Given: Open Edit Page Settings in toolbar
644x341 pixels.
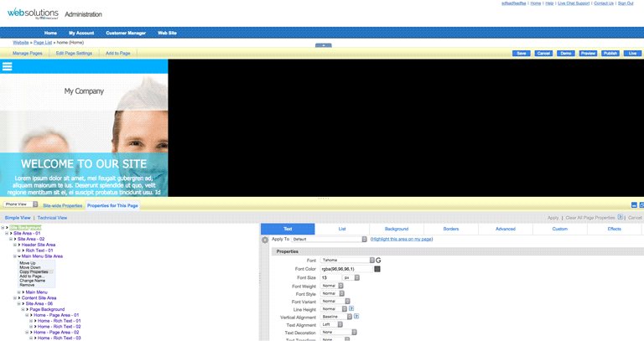Looking at the screenshot, I should tap(74, 54).
